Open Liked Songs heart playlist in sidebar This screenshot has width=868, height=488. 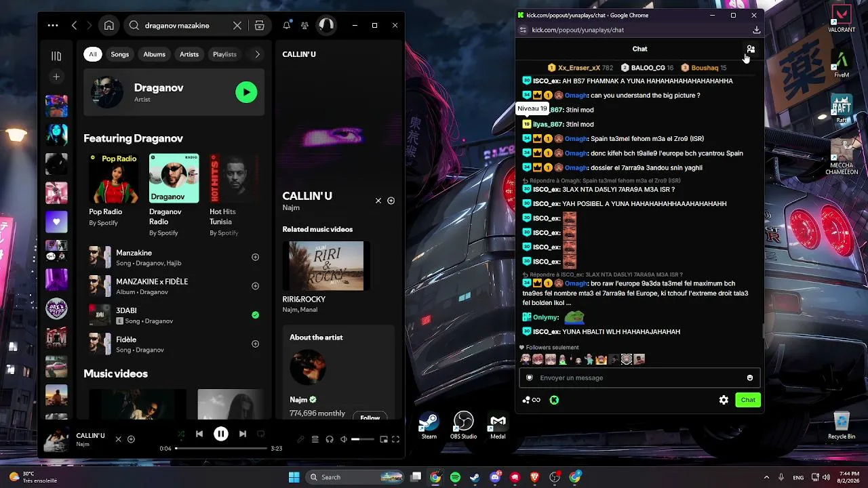point(56,222)
